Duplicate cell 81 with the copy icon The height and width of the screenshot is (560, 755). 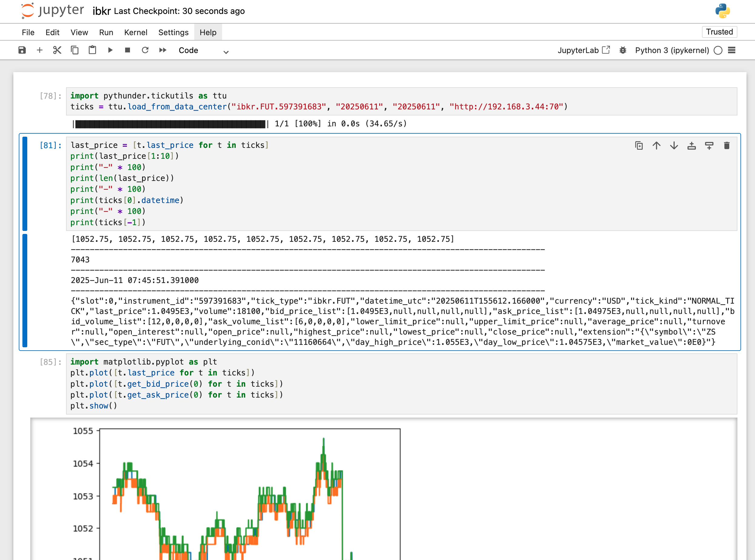[639, 145]
